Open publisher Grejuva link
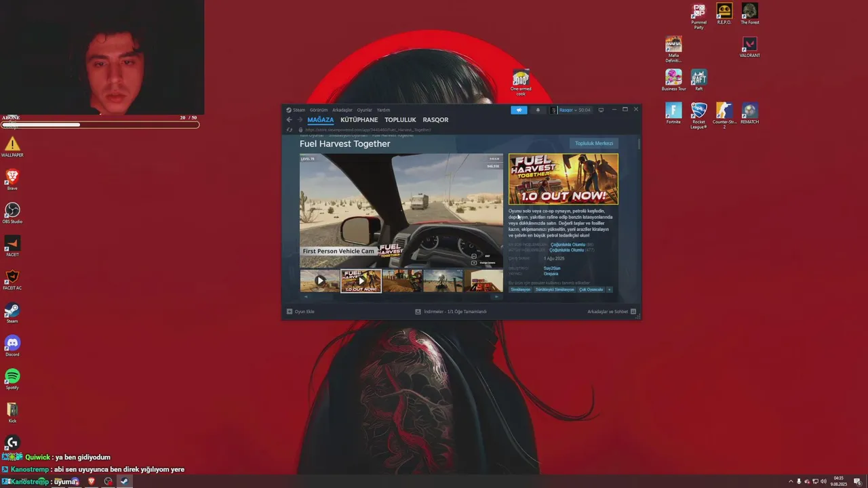 [551, 274]
